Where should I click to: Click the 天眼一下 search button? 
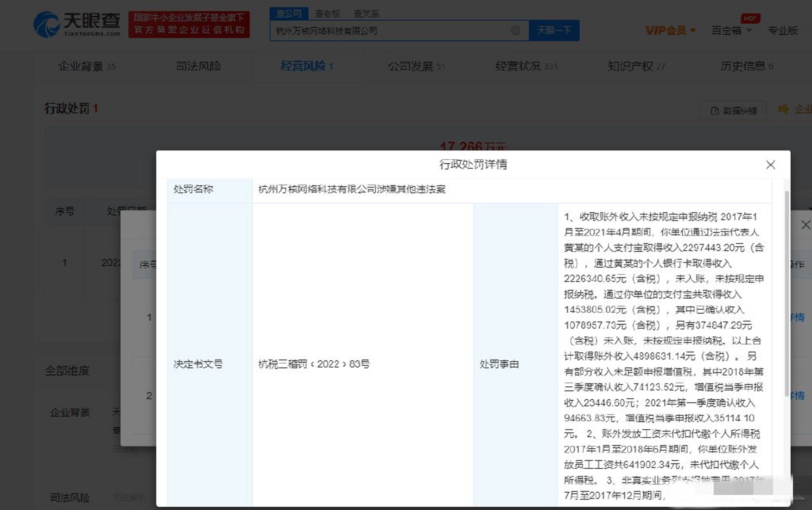click(554, 30)
